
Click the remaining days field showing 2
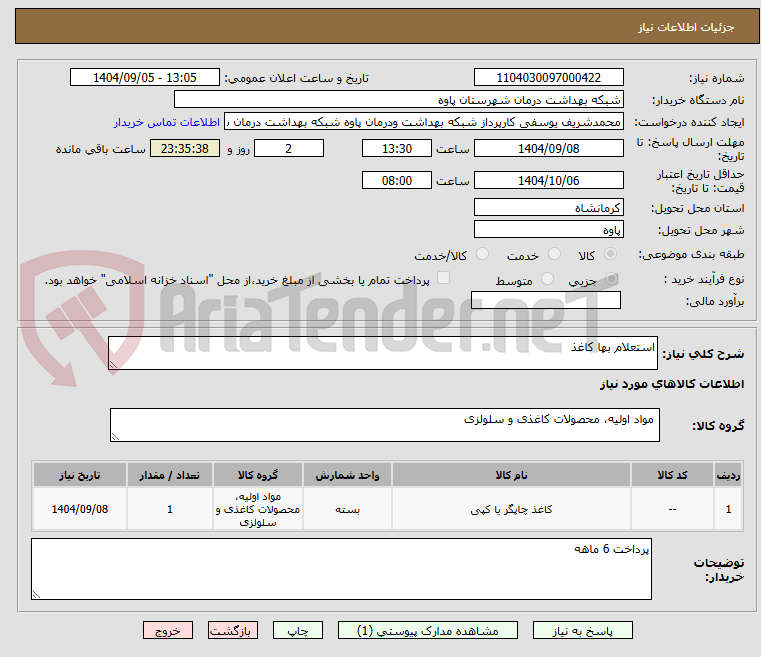tap(289, 148)
